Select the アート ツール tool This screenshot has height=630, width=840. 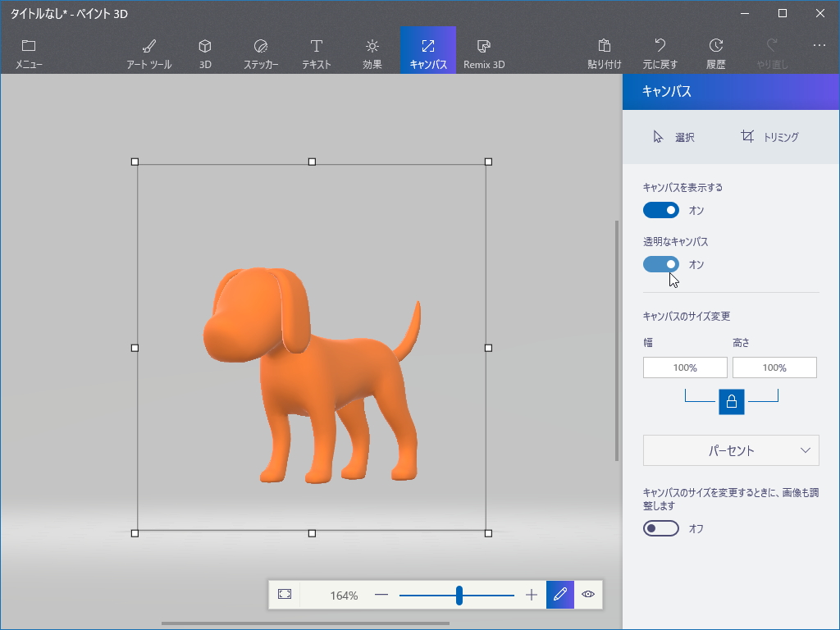click(x=148, y=49)
